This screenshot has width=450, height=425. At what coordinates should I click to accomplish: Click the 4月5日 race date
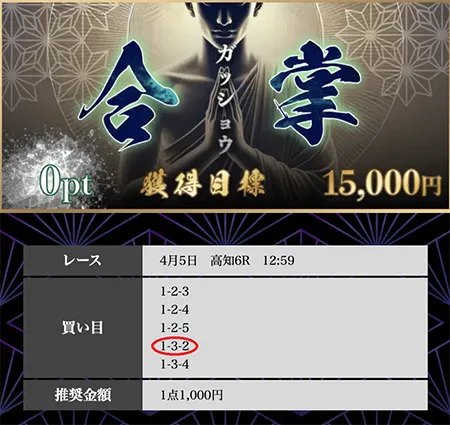[178, 260]
